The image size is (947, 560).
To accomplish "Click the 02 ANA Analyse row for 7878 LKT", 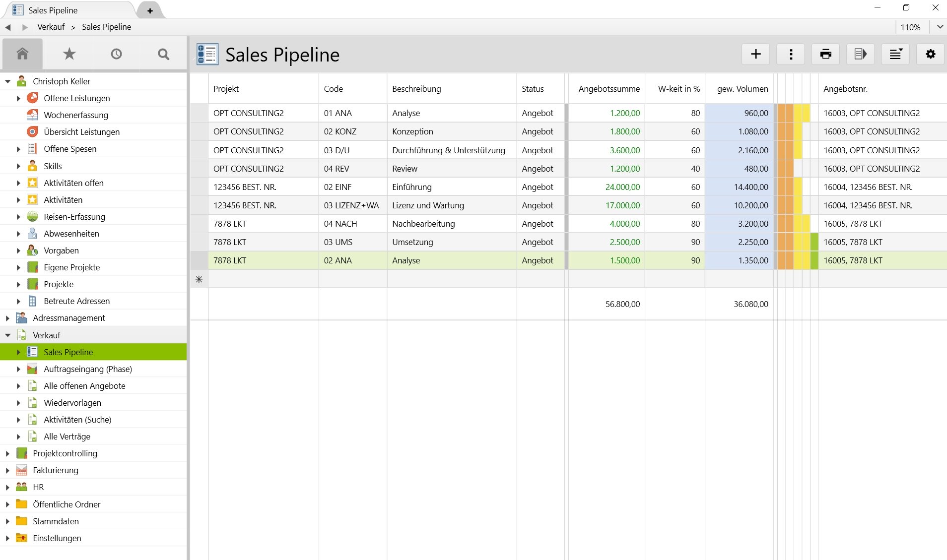I will [406, 260].
